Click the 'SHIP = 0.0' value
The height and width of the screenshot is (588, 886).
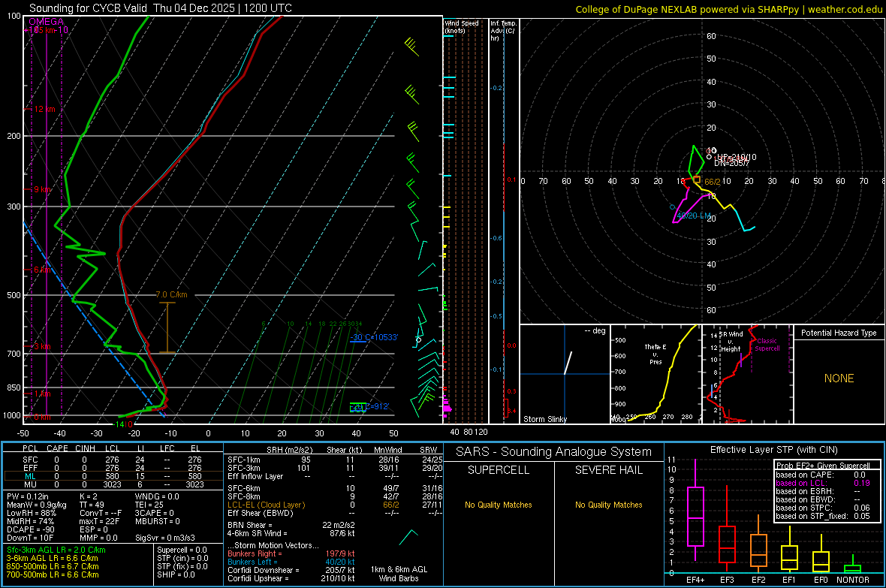(176, 574)
